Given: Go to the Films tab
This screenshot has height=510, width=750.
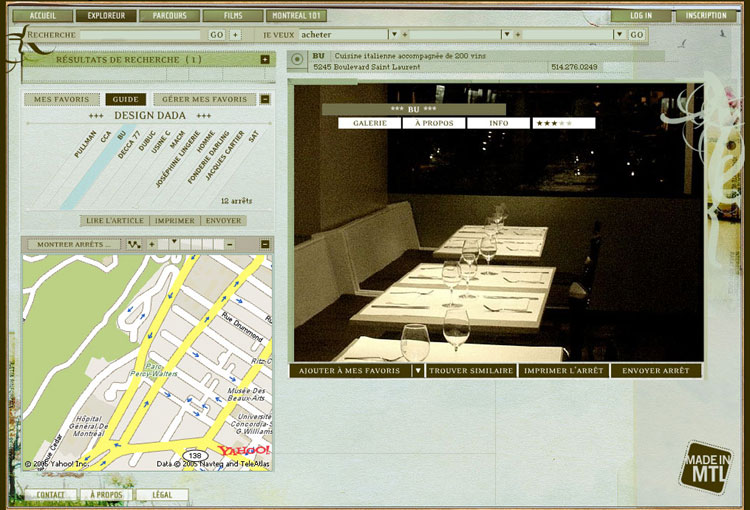Looking at the screenshot, I should 233,16.
